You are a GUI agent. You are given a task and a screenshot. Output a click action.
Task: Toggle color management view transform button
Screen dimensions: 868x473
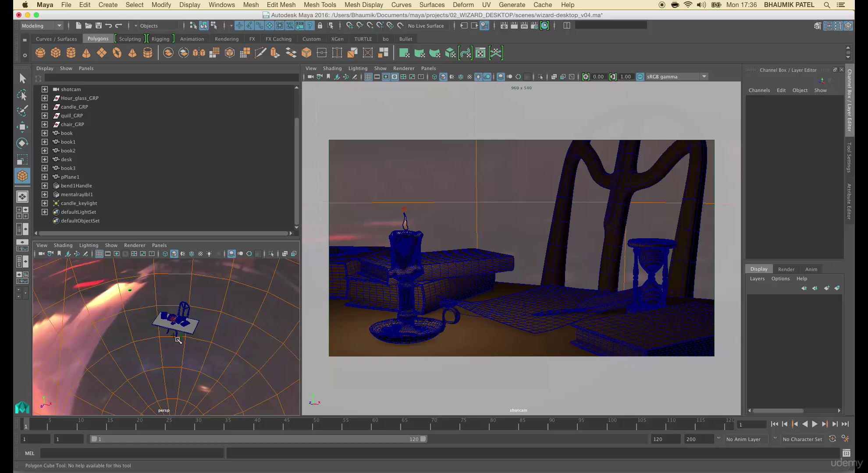(640, 77)
